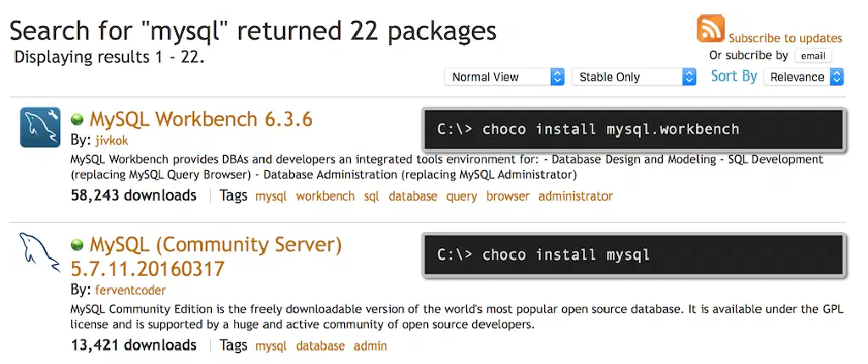Expand the Relevance sort dropdown
868x364 pixels.
(803, 77)
